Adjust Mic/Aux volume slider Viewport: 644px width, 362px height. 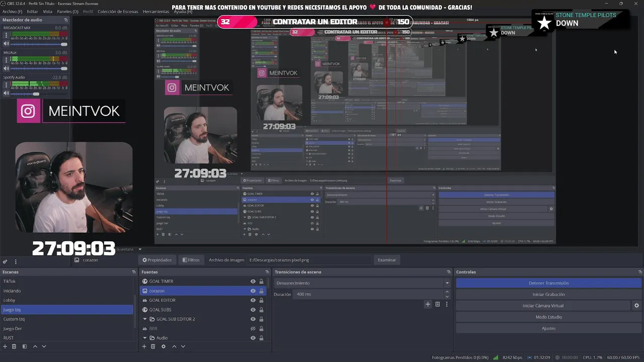tap(39, 69)
